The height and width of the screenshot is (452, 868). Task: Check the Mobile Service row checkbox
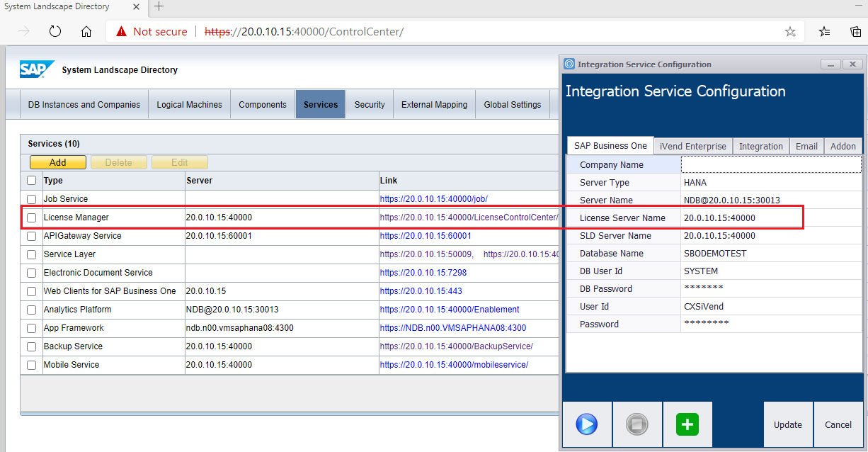[x=31, y=365]
